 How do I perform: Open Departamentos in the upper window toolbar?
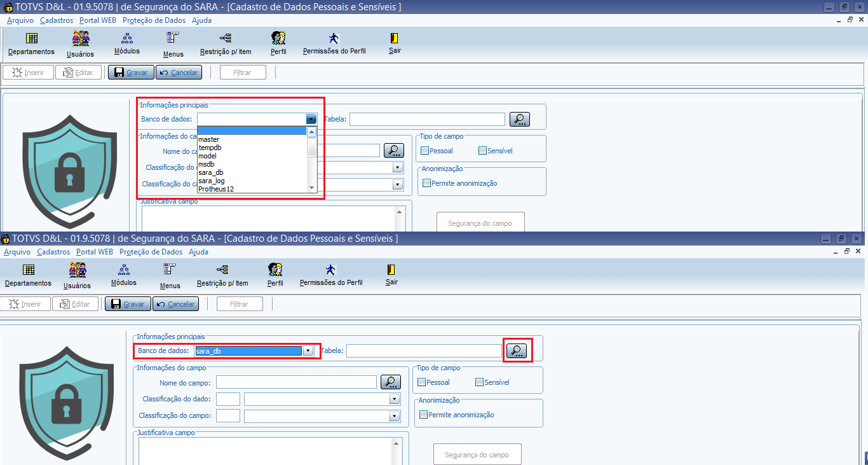(x=31, y=43)
